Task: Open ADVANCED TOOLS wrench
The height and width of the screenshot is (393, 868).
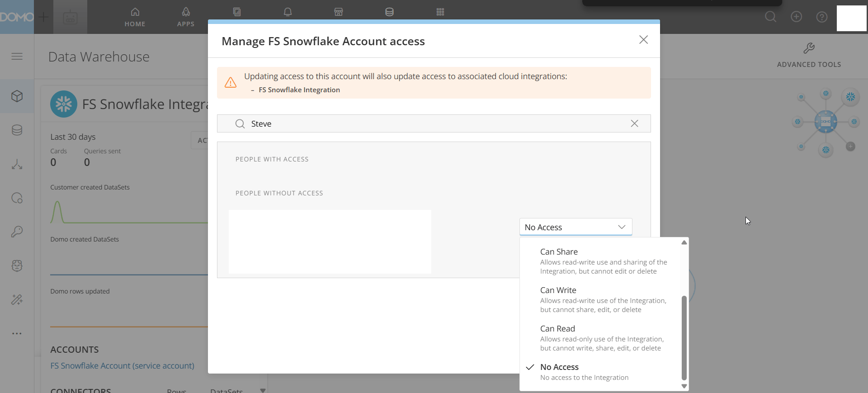Action: click(x=809, y=55)
